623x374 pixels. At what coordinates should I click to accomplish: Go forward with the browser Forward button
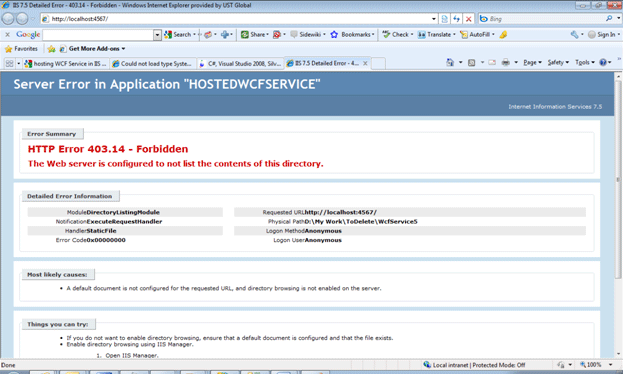tap(22, 19)
